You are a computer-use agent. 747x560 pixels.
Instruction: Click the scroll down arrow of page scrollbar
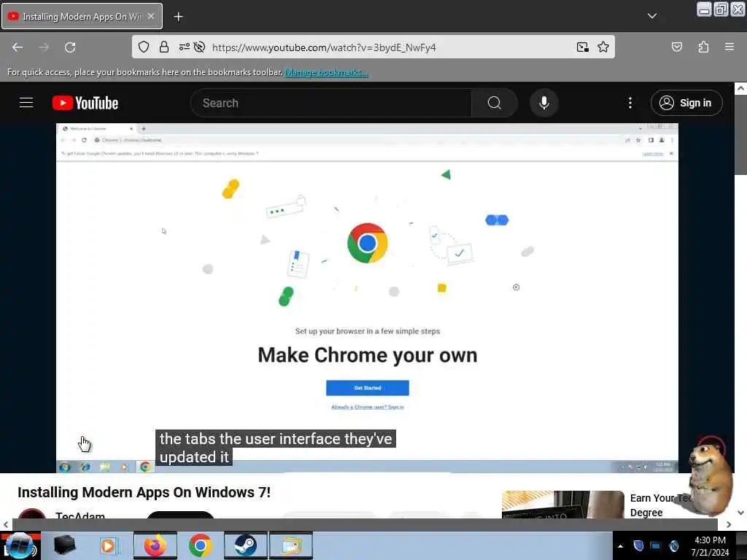click(740, 513)
